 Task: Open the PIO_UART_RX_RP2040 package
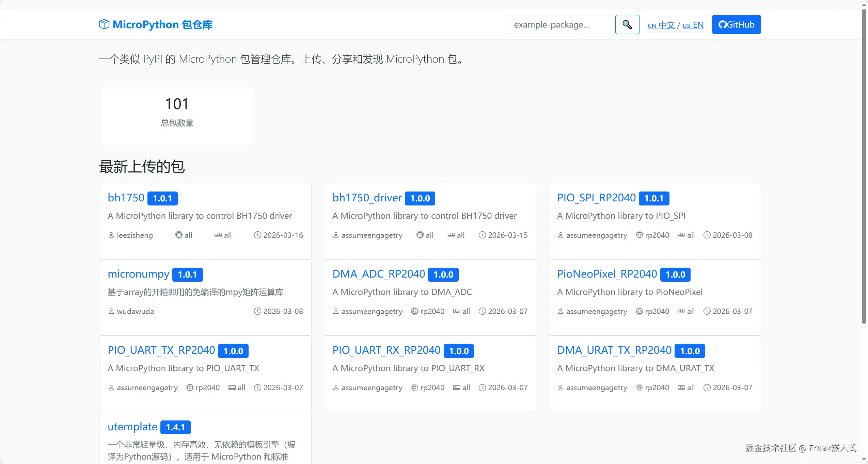click(x=386, y=350)
